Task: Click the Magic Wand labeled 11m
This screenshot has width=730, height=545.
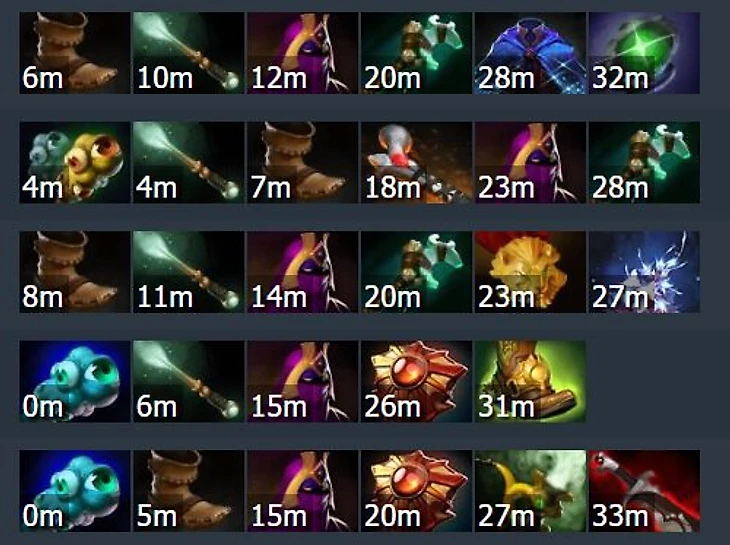Action: click(x=189, y=272)
